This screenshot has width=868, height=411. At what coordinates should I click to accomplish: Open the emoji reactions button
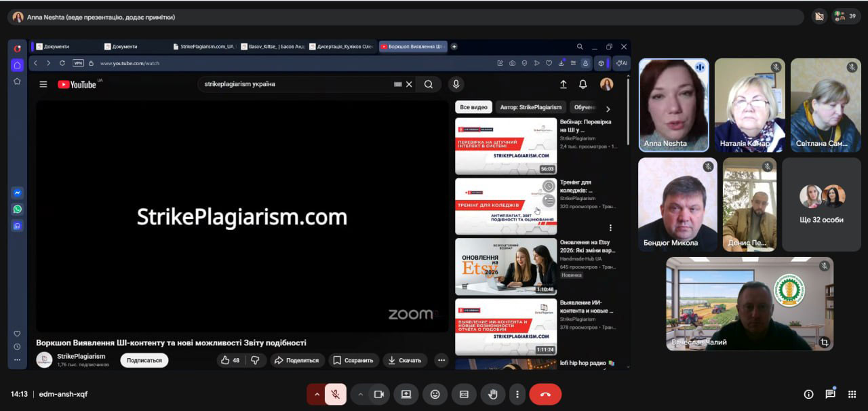(435, 394)
